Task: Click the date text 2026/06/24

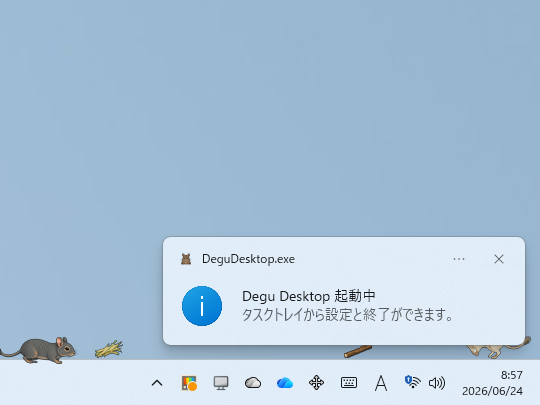Action: tap(492, 391)
